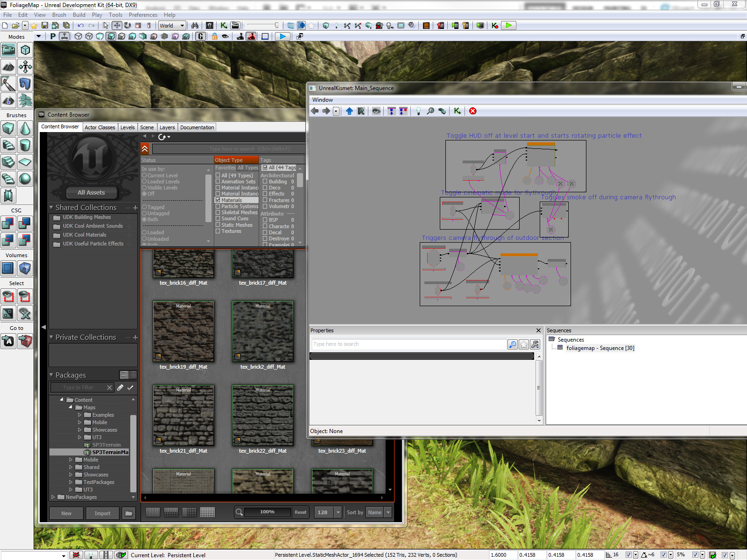Viewport: 747px width, 560px height.
Task: Expand NewPackages tree node
Action: (53, 497)
